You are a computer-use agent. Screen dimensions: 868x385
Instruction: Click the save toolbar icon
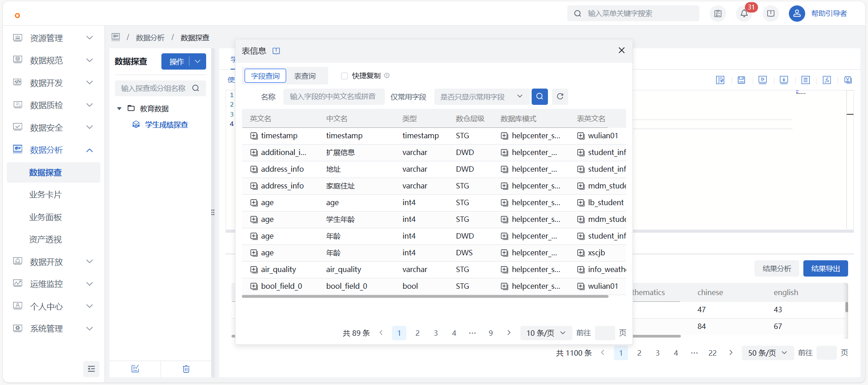click(741, 80)
